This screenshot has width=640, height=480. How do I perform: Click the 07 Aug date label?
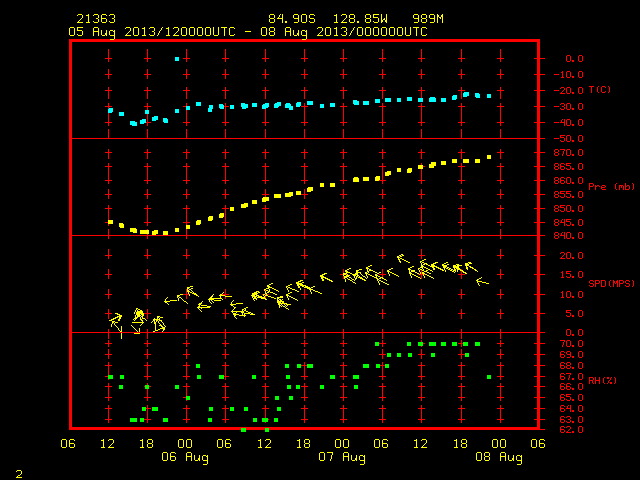pos(342,457)
